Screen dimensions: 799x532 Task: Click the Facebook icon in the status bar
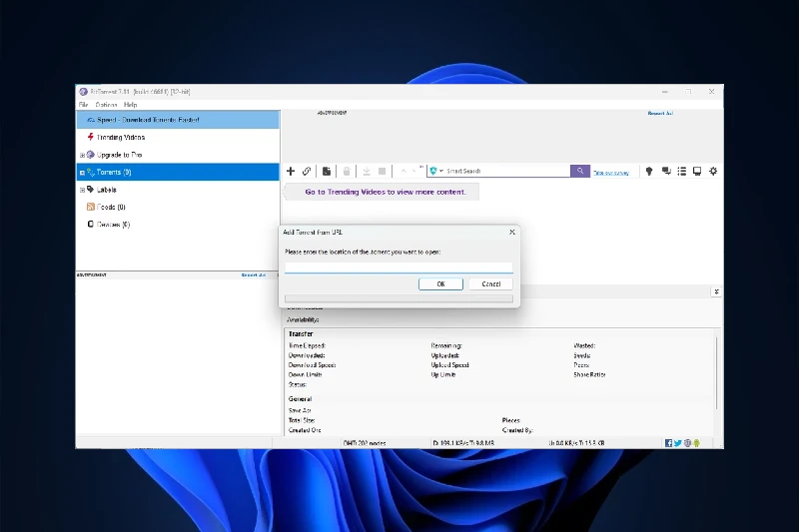[x=668, y=442]
